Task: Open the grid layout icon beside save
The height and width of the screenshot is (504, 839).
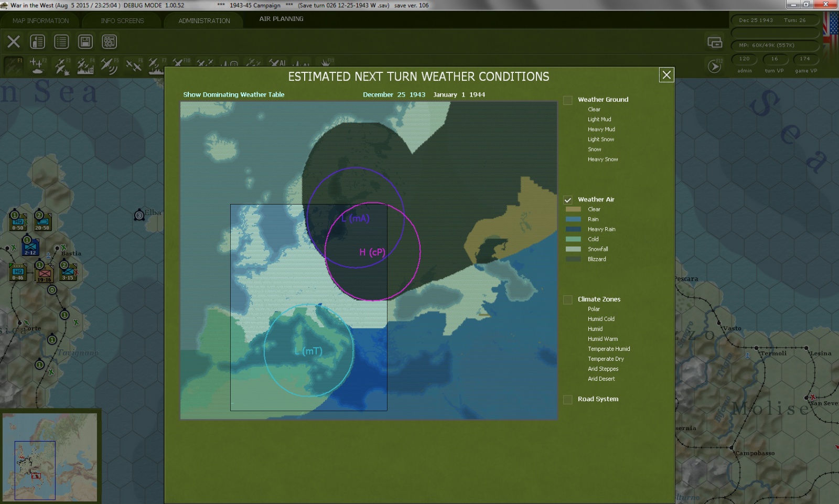Action: [109, 42]
